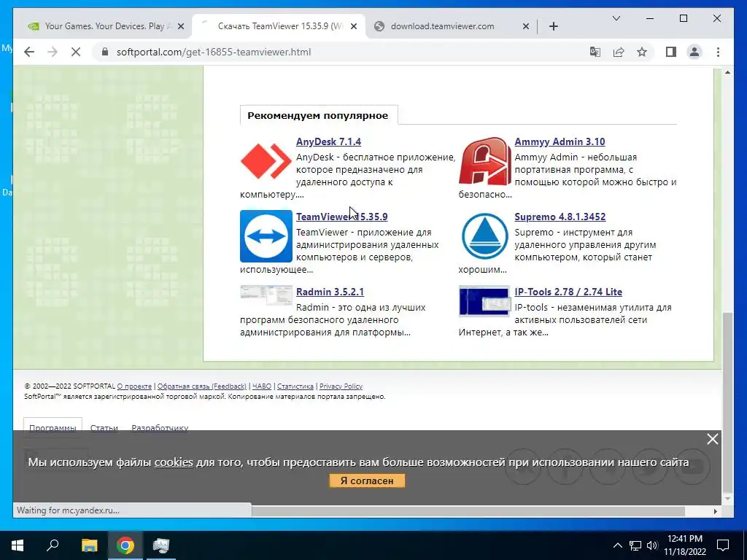
Task: Open the TeamViewer 15.35.9 link
Action: pos(341,217)
